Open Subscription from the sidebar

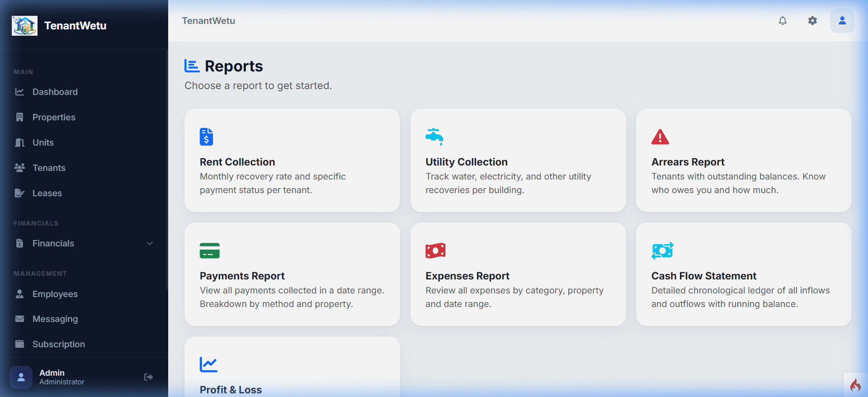point(59,344)
